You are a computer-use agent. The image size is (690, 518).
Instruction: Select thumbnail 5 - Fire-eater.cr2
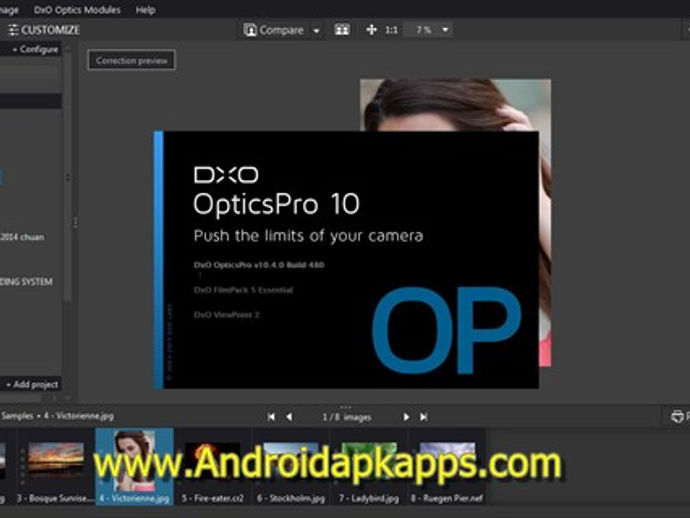click(213, 467)
